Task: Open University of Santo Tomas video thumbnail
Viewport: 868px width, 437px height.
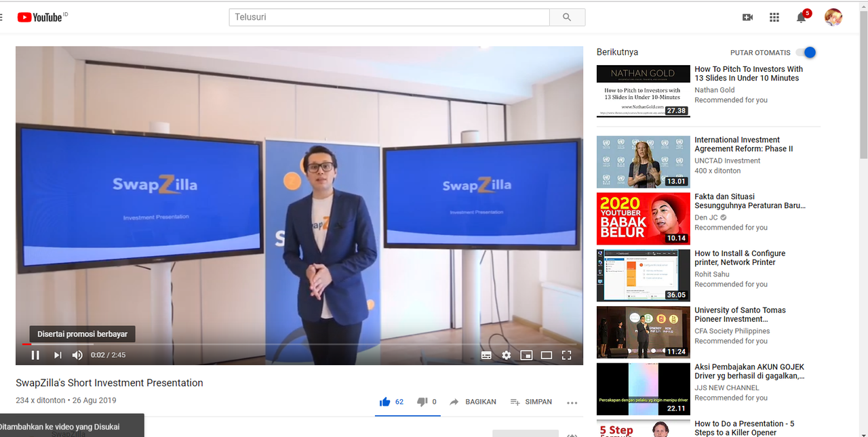Action: [x=644, y=333]
